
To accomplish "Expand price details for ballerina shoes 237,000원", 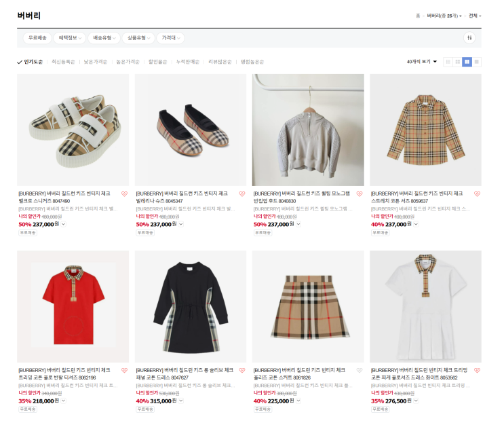I will point(181,224).
